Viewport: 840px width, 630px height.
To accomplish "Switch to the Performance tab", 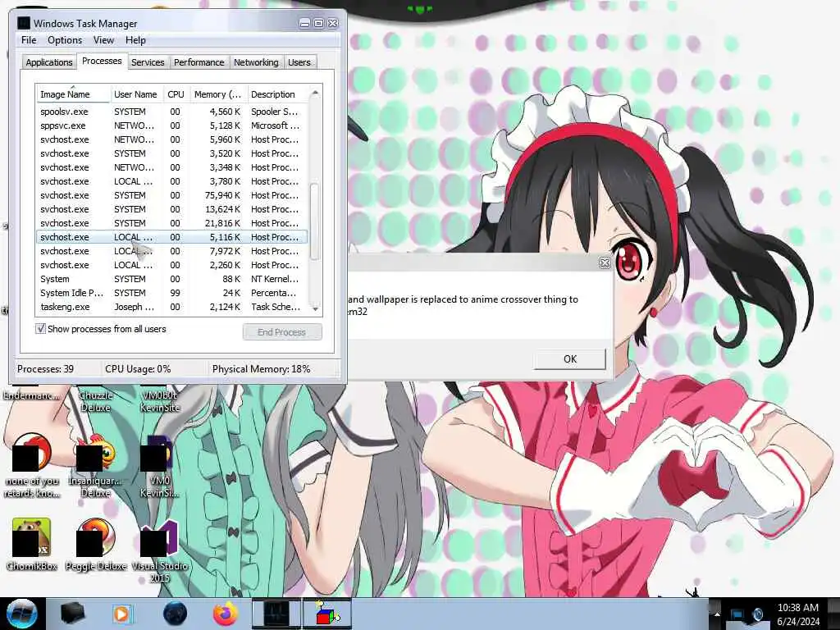I will tap(199, 62).
